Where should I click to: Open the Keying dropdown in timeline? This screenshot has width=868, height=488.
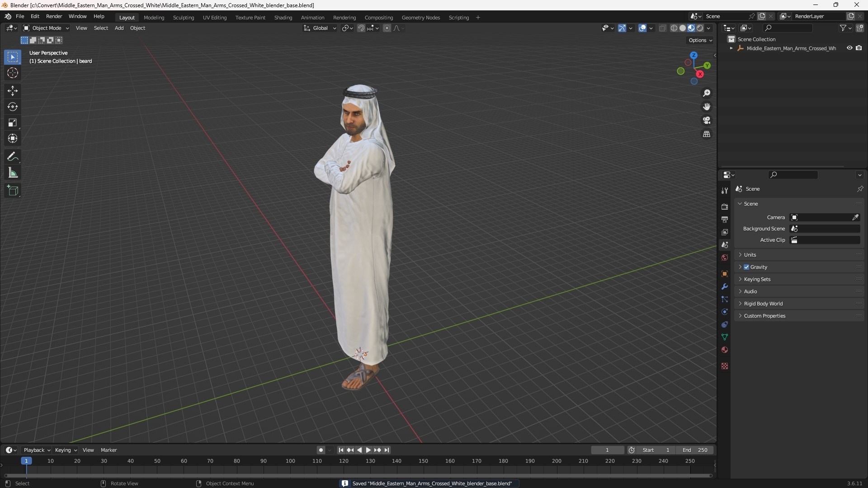point(66,450)
